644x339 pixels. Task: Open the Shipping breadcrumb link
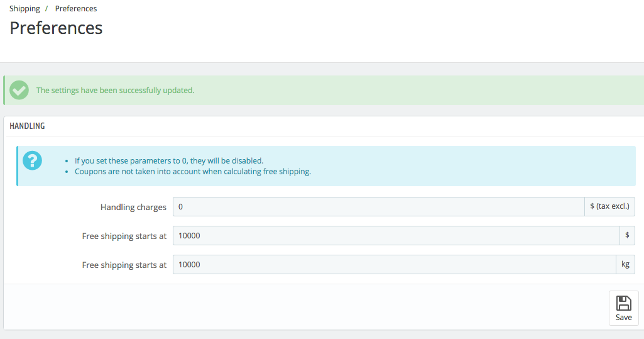pyautogui.click(x=25, y=9)
